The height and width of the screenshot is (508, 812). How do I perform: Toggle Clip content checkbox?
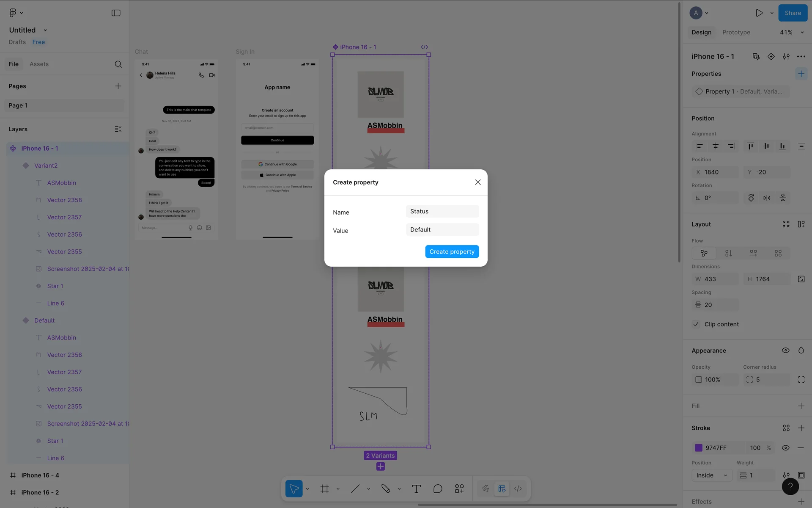click(696, 324)
